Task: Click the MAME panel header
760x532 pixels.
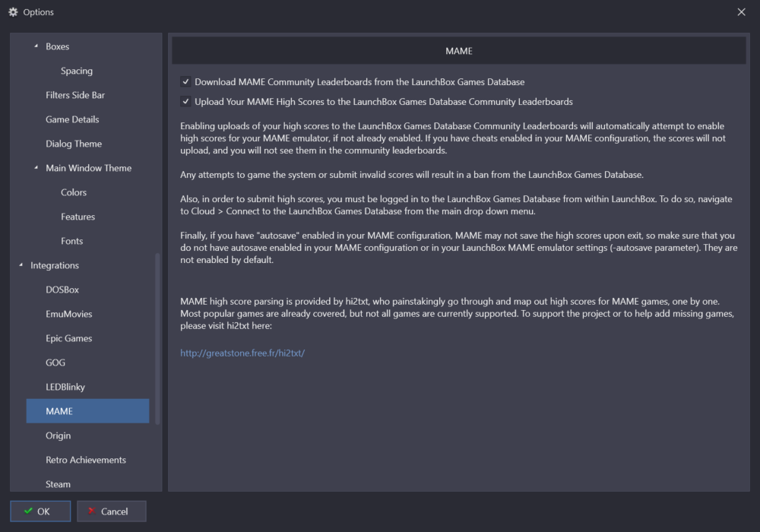Action: [x=458, y=51]
